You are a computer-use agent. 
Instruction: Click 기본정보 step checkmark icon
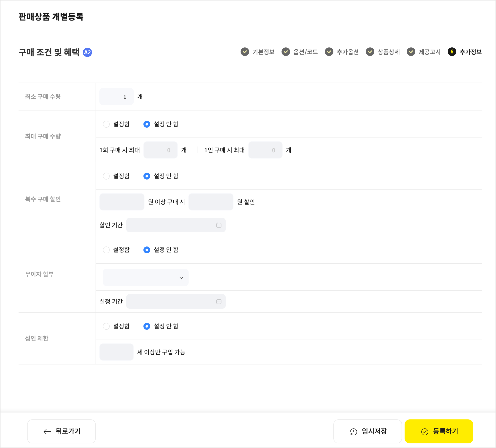245,52
